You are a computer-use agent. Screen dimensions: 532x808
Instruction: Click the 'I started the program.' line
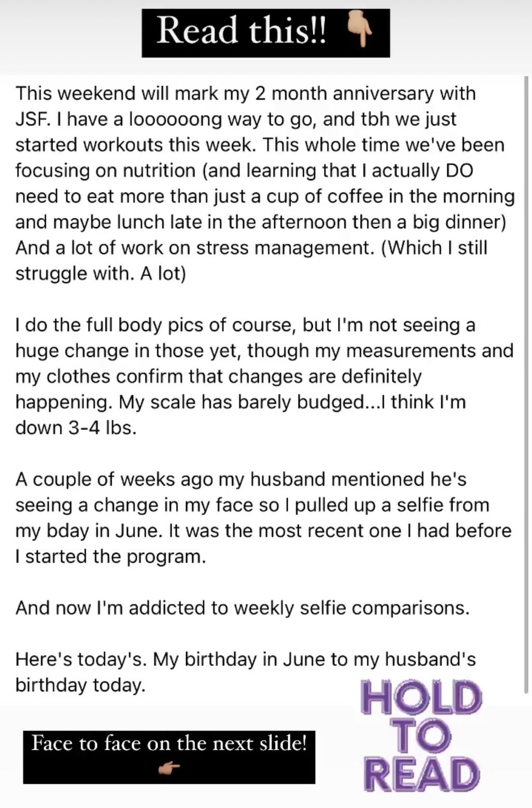111,557
